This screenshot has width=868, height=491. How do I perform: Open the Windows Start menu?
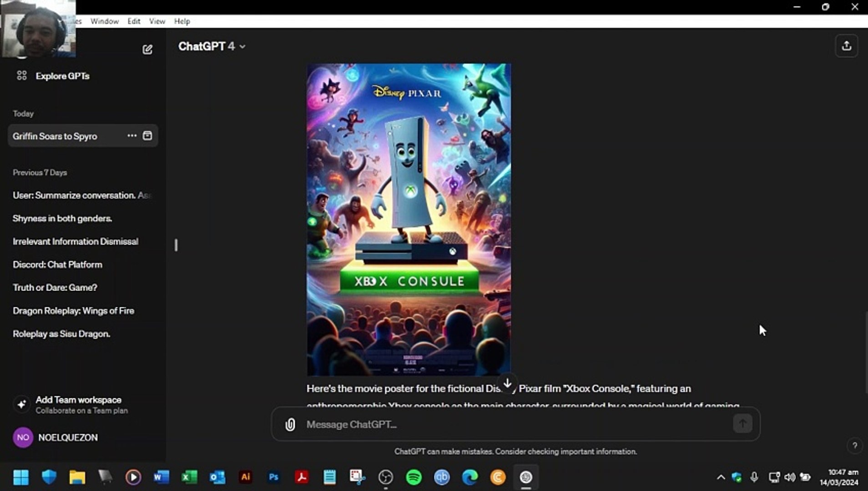click(21, 477)
